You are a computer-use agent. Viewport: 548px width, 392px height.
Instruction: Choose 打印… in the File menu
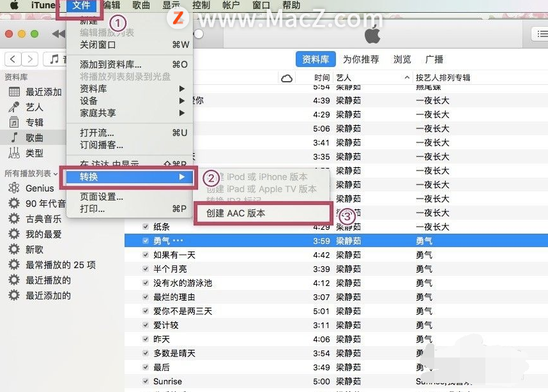(129, 209)
